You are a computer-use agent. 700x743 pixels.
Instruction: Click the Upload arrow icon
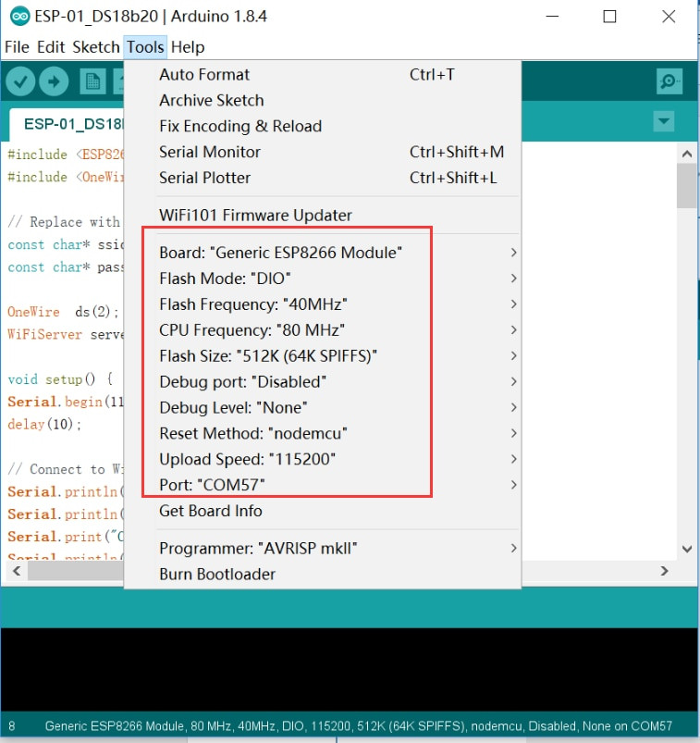[x=54, y=81]
